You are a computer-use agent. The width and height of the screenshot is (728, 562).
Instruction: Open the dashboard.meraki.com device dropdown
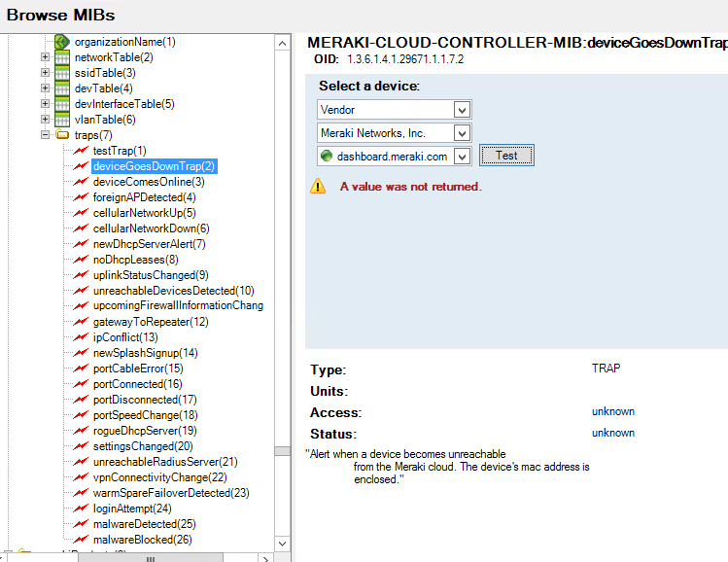point(462,157)
